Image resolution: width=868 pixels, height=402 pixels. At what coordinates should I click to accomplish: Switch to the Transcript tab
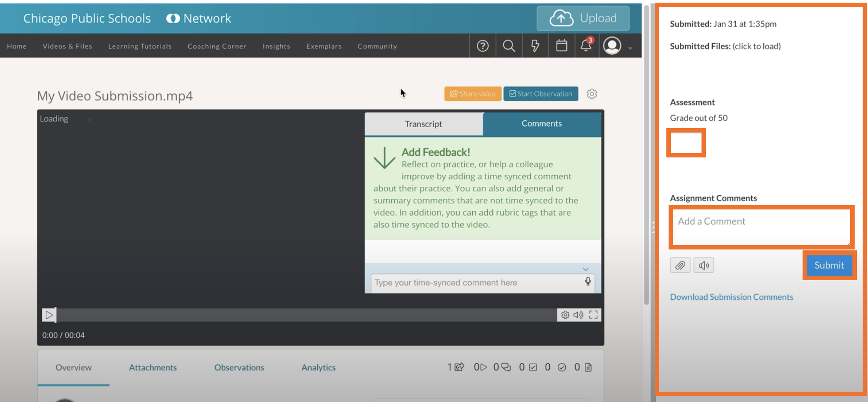423,124
